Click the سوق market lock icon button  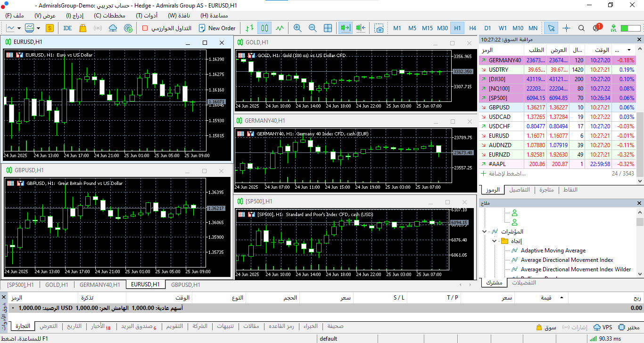pyautogui.click(x=547, y=327)
